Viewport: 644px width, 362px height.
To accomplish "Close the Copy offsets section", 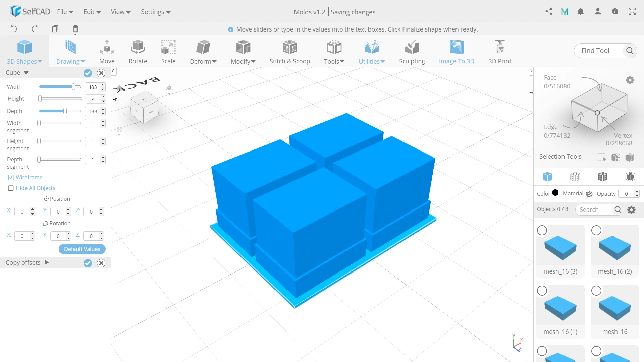I will (x=101, y=263).
